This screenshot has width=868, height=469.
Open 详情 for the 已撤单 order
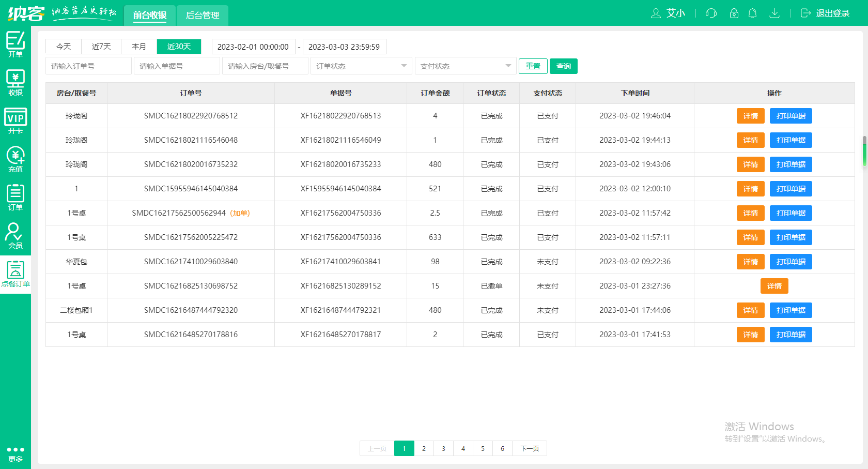tap(774, 286)
